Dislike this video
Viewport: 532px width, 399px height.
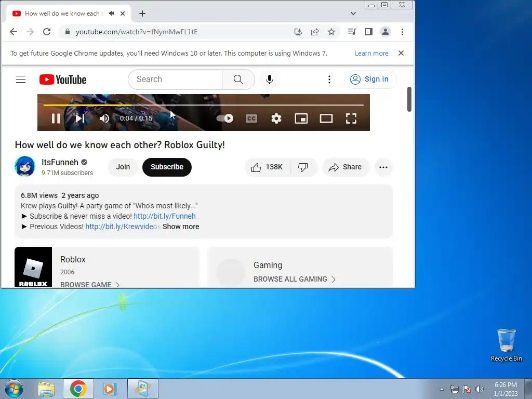point(303,167)
